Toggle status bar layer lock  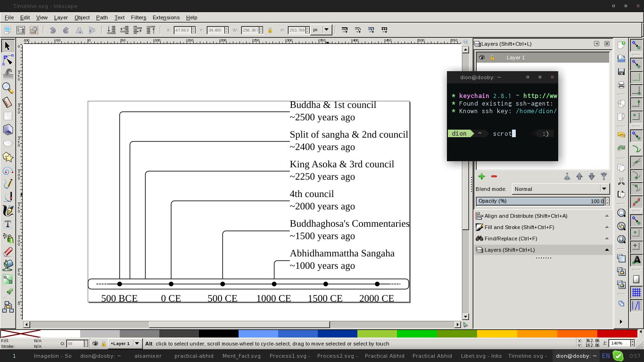point(103,344)
